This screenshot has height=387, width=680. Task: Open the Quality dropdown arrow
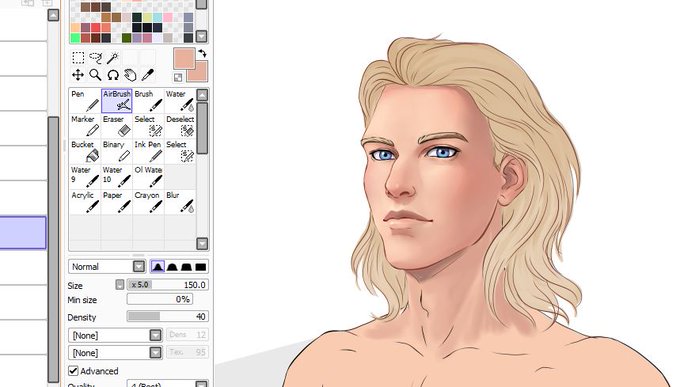pyautogui.click(x=201, y=384)
